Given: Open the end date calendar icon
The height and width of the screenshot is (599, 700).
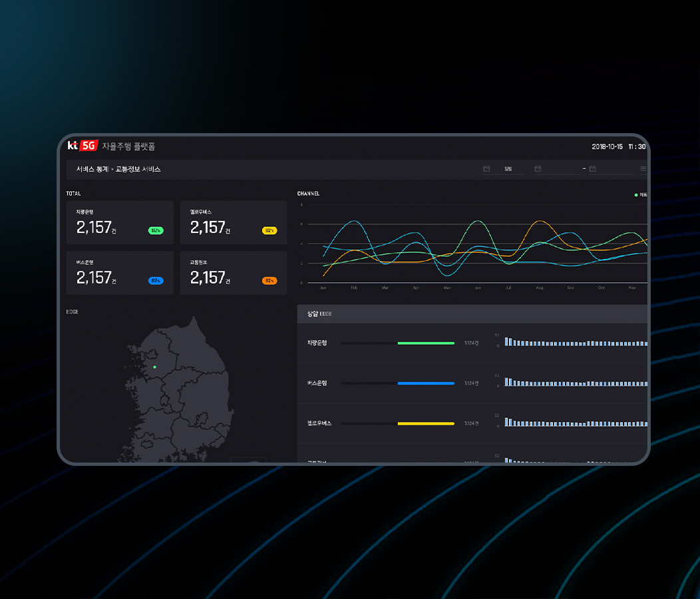Looking at the screenshot, I should point(593,169).
